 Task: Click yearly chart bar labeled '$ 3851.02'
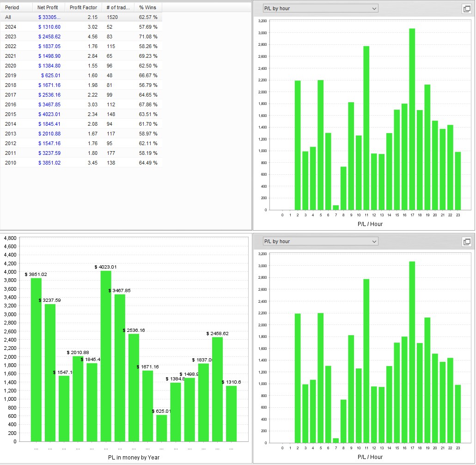point(36,360)
